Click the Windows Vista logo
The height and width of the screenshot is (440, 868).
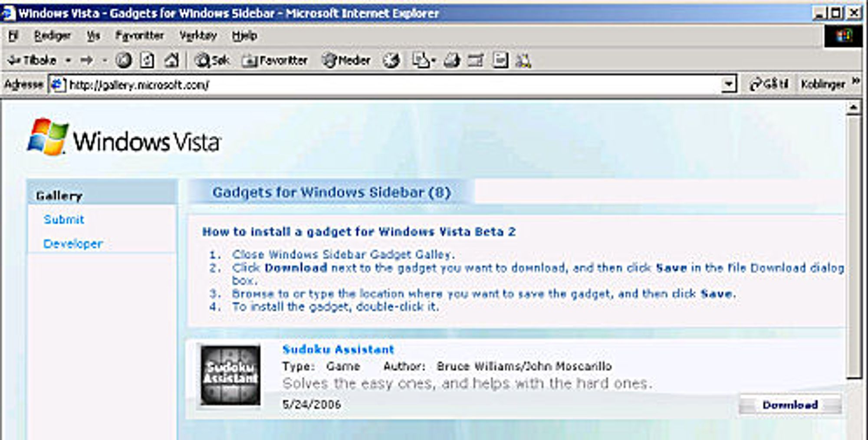pyautogui.click(x=125, y=138)
